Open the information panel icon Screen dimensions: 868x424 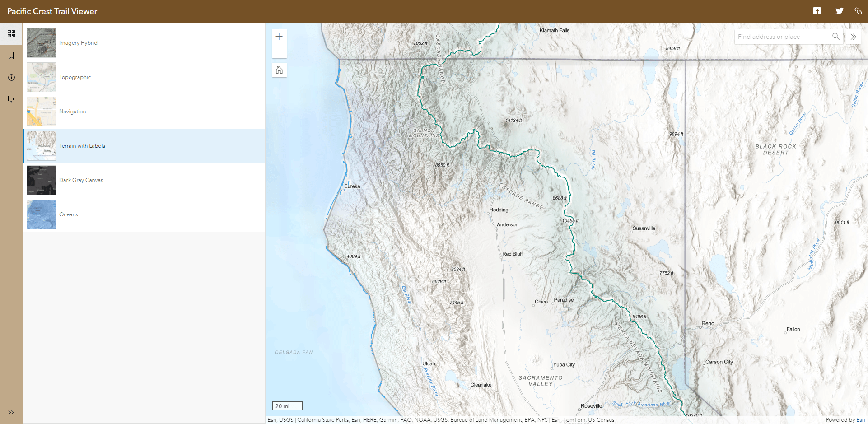point(11,77)
